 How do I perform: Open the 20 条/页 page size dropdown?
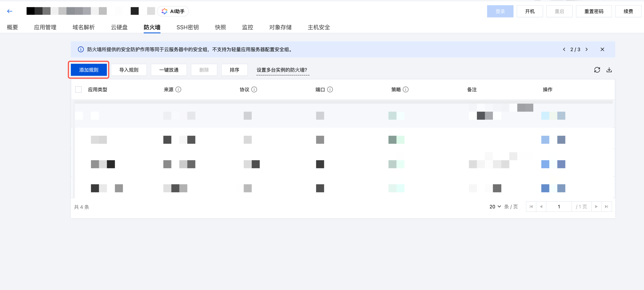coord(495,207)
